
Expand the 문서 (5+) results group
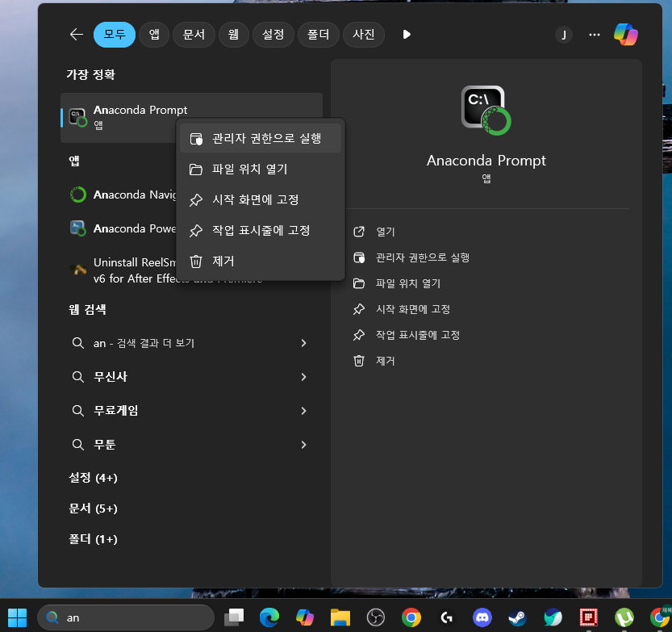click(x=93, y=509)
